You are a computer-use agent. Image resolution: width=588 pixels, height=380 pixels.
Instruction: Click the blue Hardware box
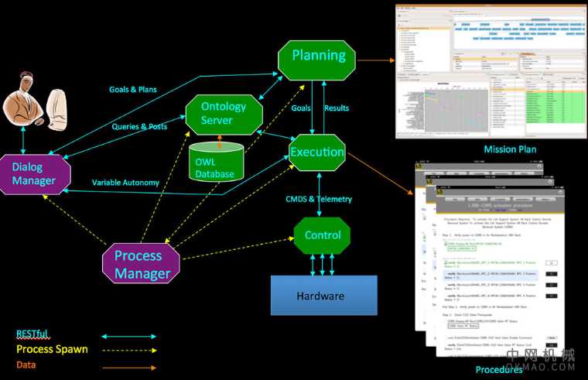pos(320,296)
